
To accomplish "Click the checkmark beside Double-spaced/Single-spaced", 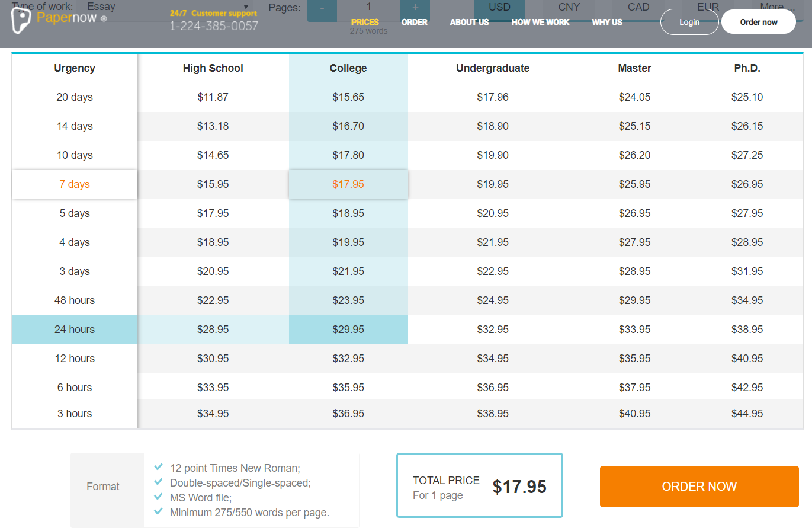I will (158, 482).
